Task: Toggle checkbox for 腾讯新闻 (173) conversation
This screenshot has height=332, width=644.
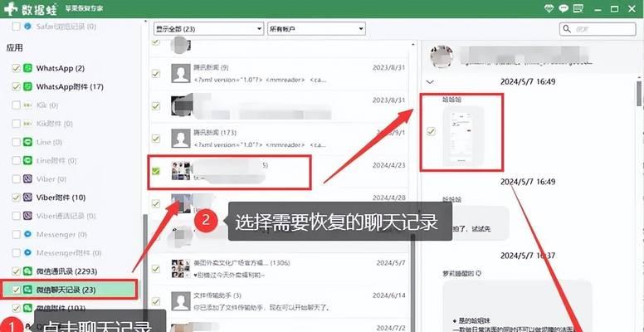Action: click(156, 139)
